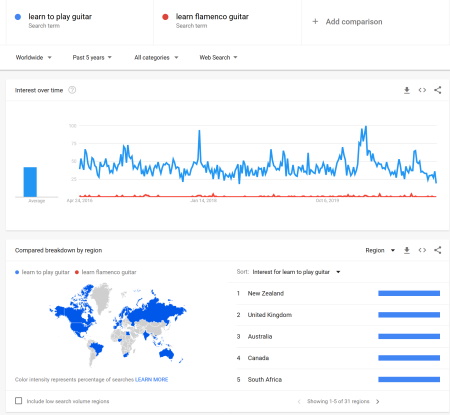Open the Past 5 years time dropdown
This screenshot has height=415, width=450.
[x=92, y=58]
